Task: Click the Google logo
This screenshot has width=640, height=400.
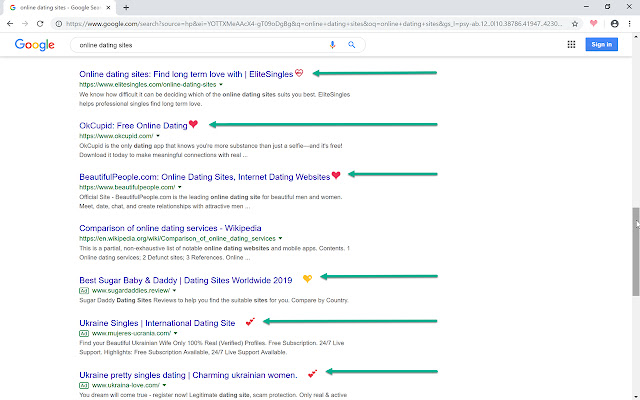Action: tap(35, 45)
